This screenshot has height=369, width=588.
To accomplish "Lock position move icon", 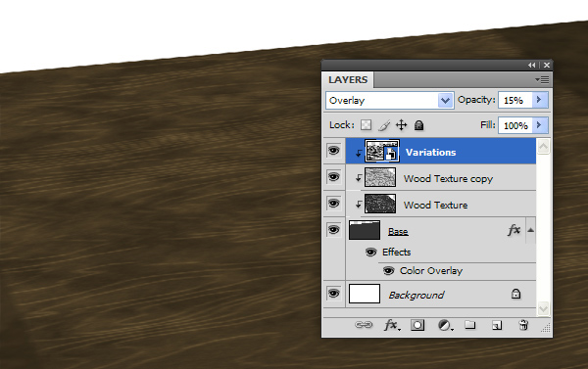I will coord(401,125).
